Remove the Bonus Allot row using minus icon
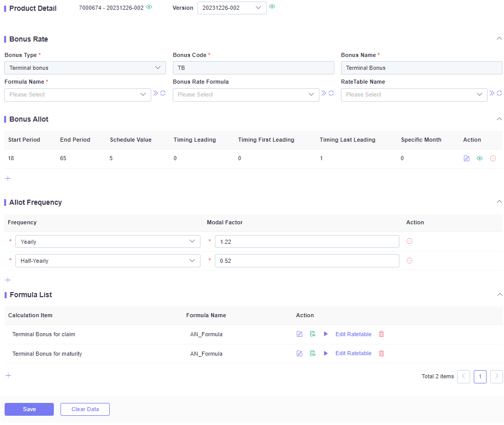Screen dimensions: 504x425 tap(493, 158)
